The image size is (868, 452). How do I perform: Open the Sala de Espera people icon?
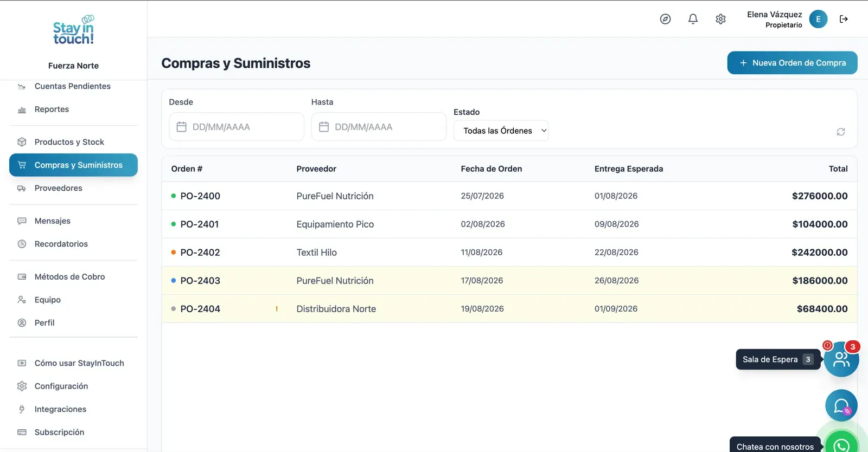tap(841, 359)
